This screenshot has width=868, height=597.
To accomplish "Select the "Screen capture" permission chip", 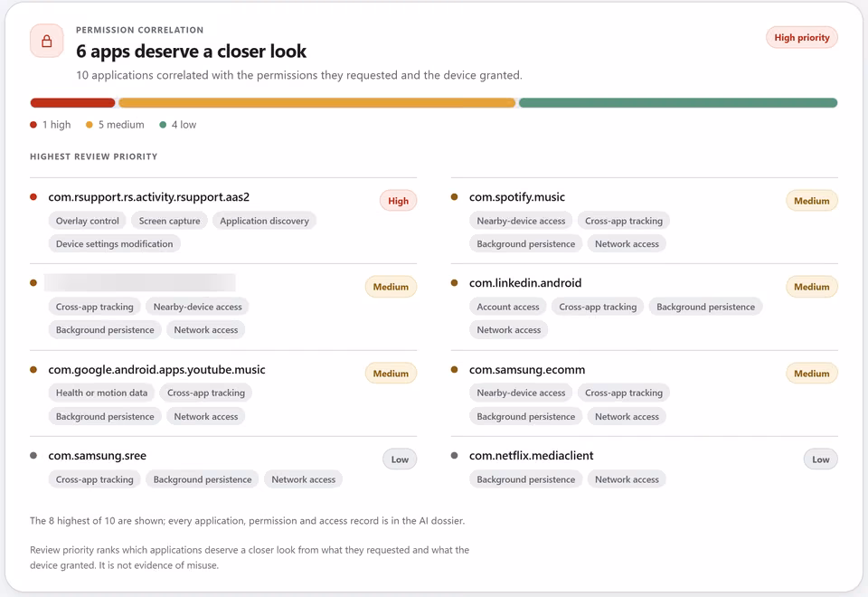I will click(169, 221).
